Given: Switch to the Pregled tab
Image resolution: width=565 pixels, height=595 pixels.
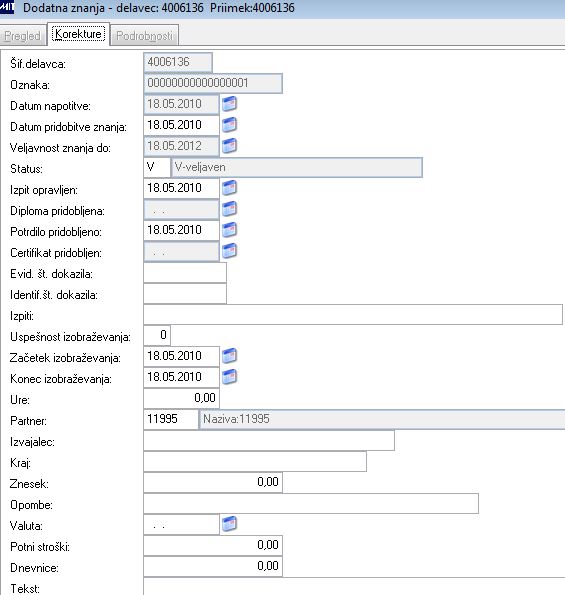Looking at the screenshot, I should coord(23,36).
